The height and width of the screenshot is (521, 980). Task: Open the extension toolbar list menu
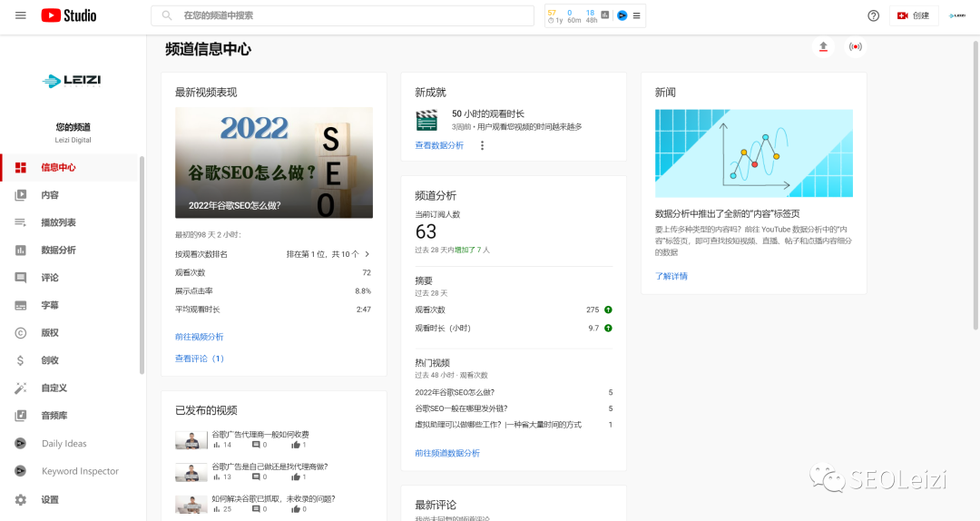click(x=636, y=15)
